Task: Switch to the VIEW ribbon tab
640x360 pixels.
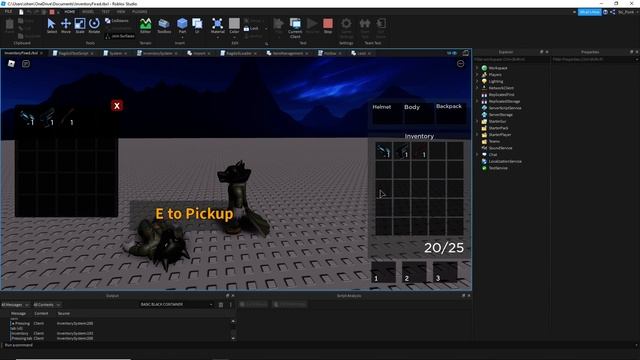Action: [121, 12]
